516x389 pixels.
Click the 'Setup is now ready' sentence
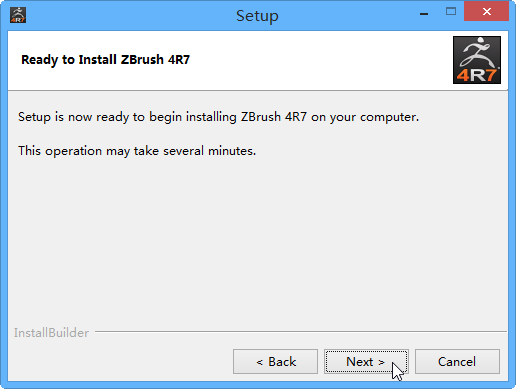click(218, 117)
